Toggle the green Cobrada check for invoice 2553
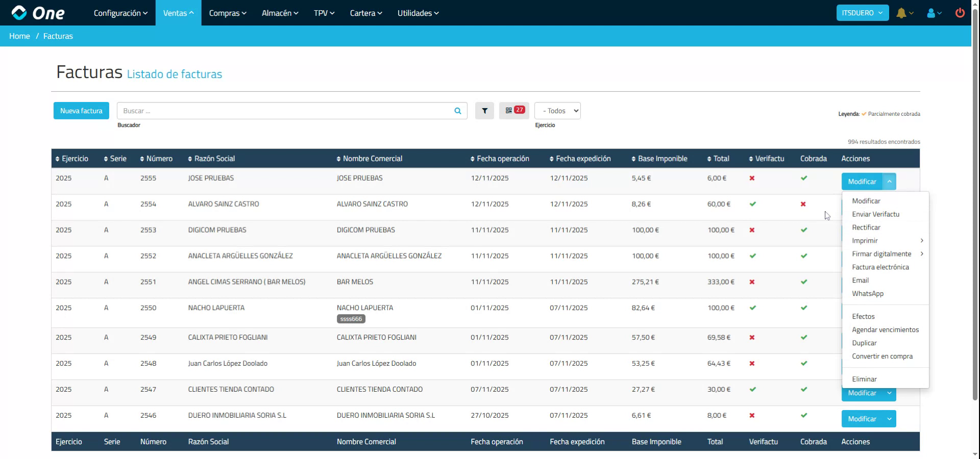This screenshot has height=459, width=980. coord(803,230)
